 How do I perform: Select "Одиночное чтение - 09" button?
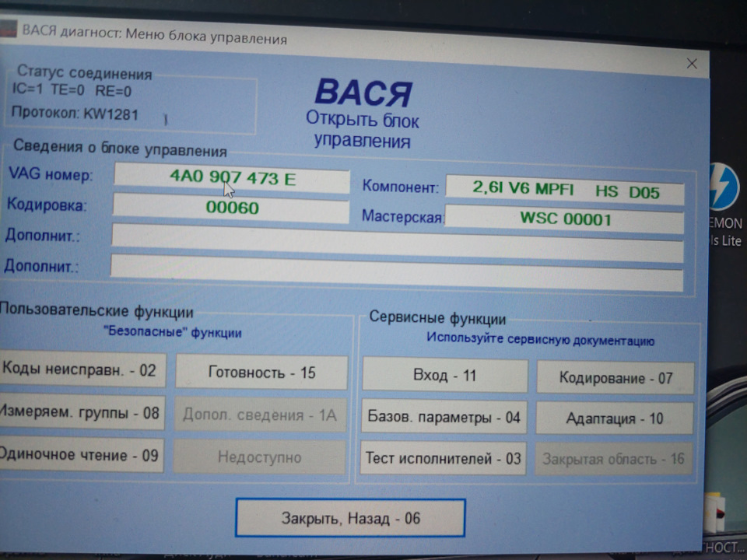click(x=80, y=455)
